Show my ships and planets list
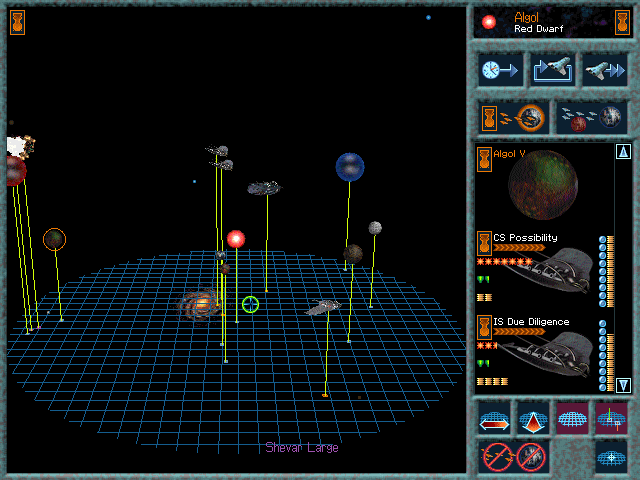Viewport: 640px width, 480px height. click(x=513, y=118)
